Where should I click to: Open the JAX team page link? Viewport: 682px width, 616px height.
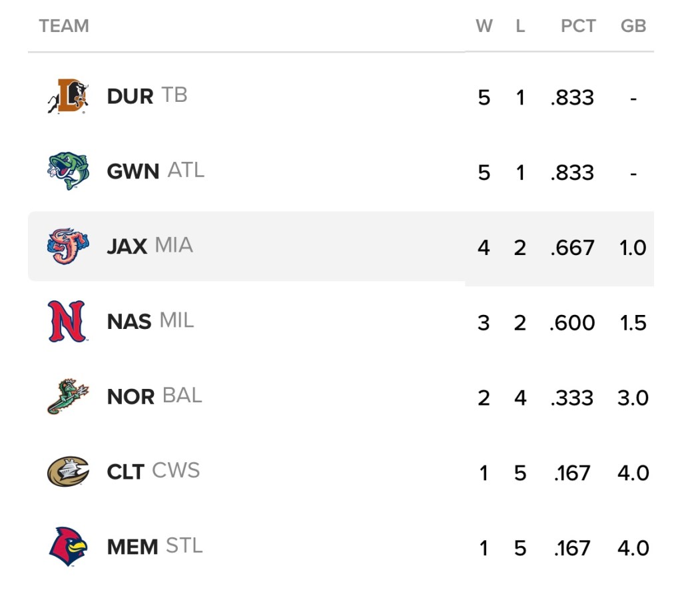pos(127,246)
